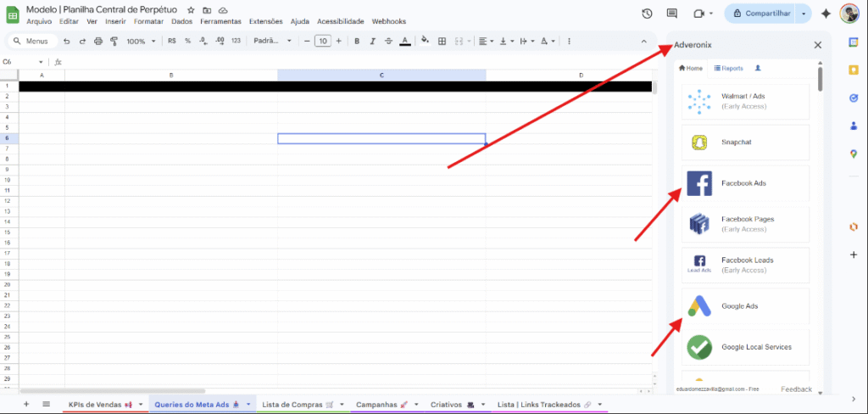The height and width of the screenshot is (414, 868).
Task: Click the print icon in toolbar
Action: pos(98,41)
